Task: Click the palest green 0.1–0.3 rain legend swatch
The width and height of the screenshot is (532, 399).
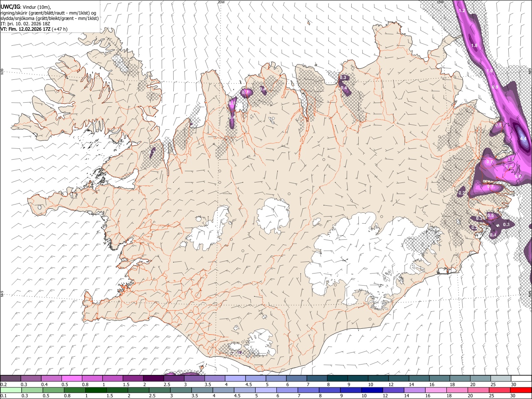Action: click(x=11, y=390)
